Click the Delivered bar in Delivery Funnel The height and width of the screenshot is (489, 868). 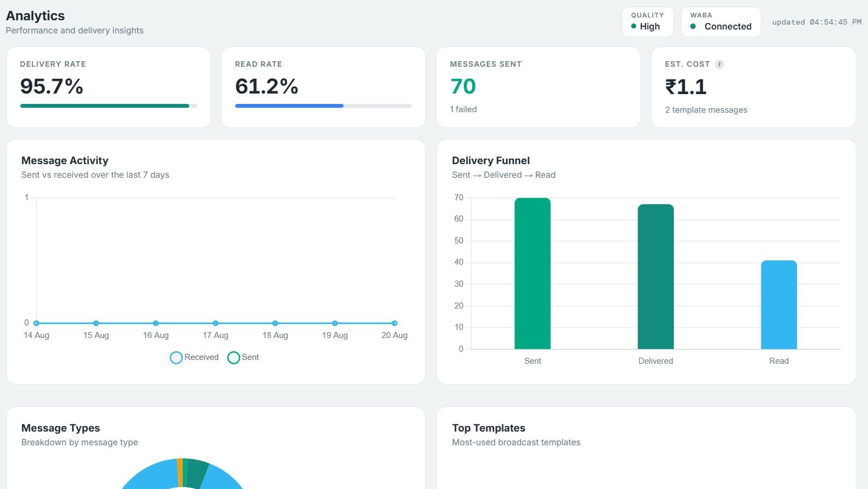pyautogui.click(x=656, y=277)
